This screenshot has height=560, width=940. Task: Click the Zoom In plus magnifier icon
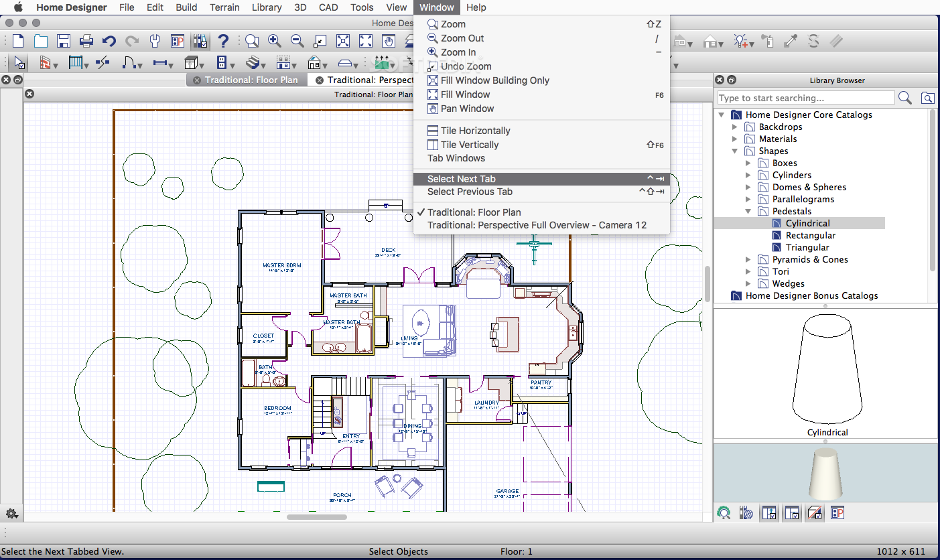point(275,41)
